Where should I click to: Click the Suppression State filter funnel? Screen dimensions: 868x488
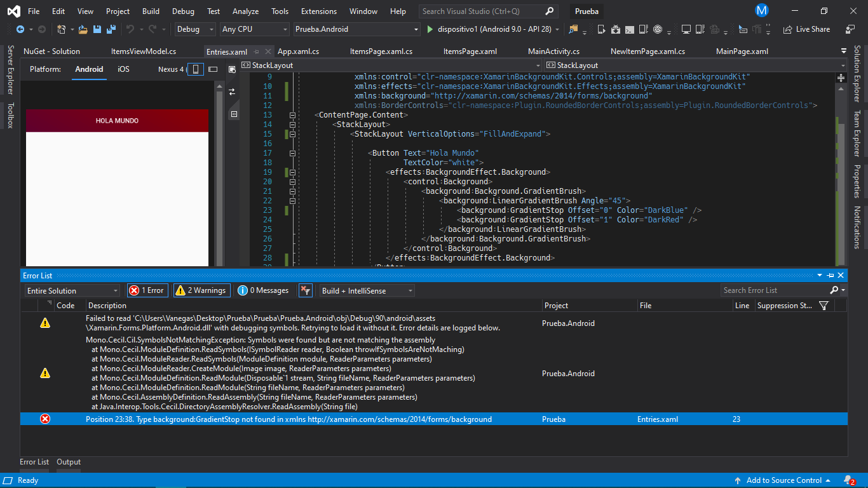[x=823, y=306]
